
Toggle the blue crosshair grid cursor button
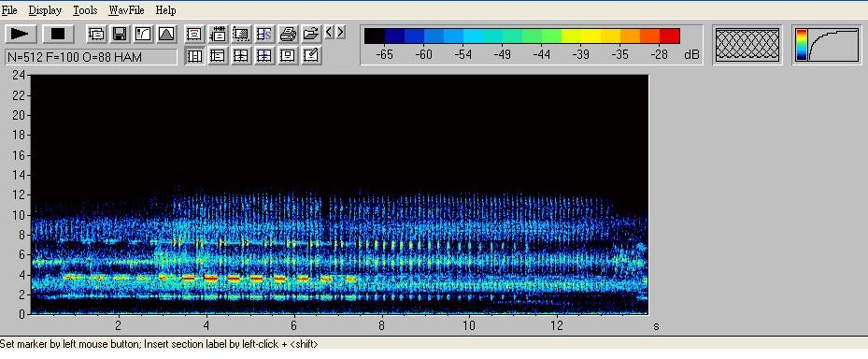point(264,55)
